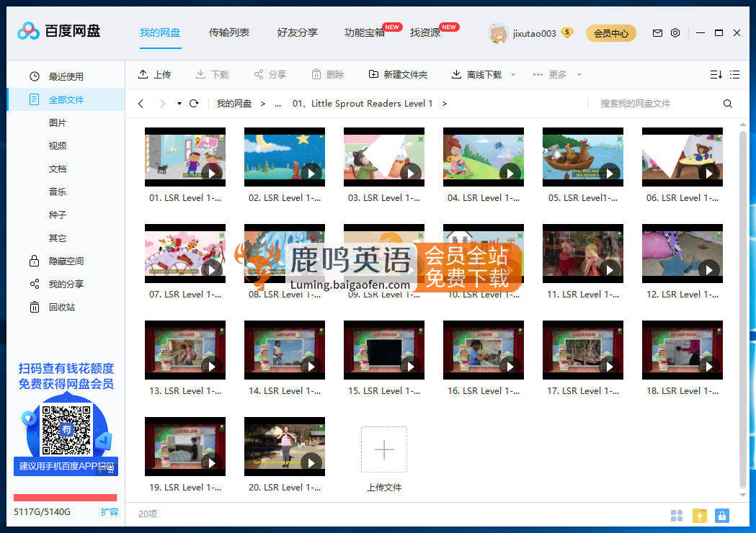Open the blue hidden-space lock icon at bottom right
Image resolution: width=756 pixels, height=533 pixels.
[x=721, y=516]
